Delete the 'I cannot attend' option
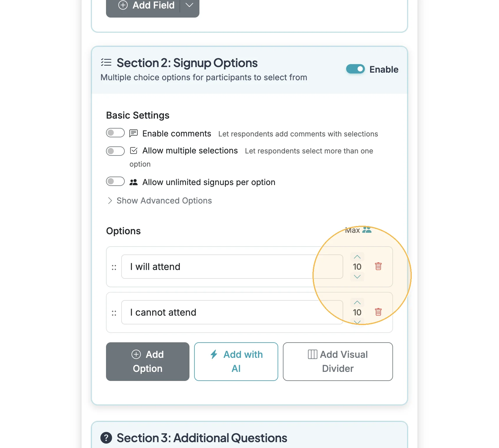499x448 pixels. (x=378, y=312)
